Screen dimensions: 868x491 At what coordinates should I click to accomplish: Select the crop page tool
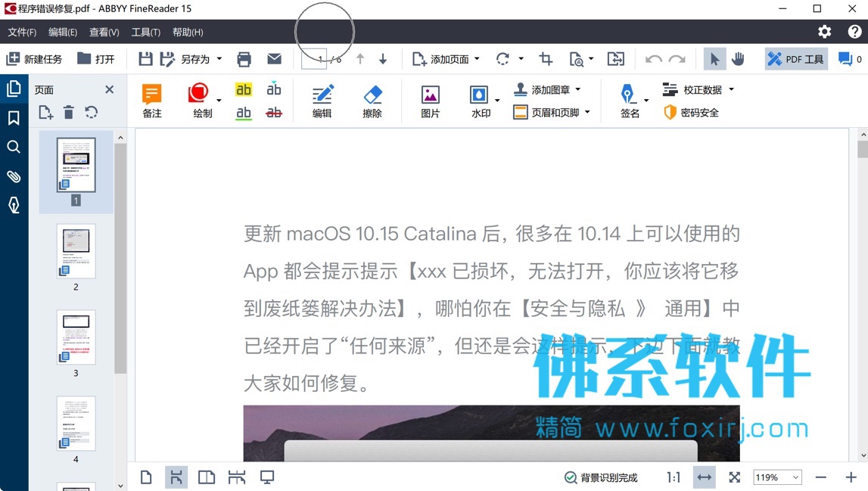pos(546,59)
